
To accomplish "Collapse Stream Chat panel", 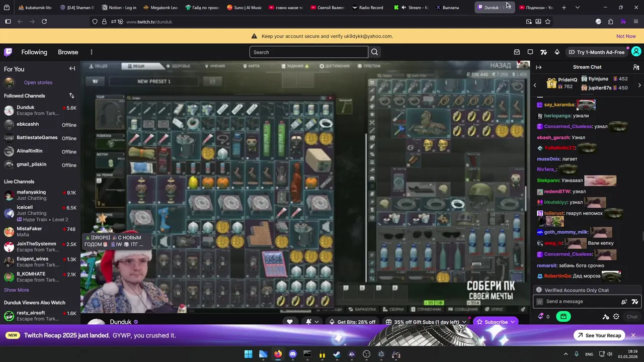I will coord(539,67).
